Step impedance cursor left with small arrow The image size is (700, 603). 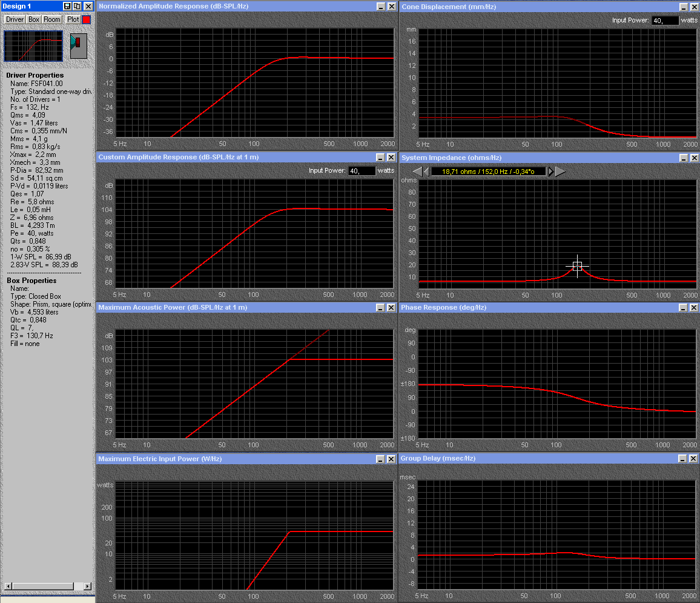[x=426, y=172]
